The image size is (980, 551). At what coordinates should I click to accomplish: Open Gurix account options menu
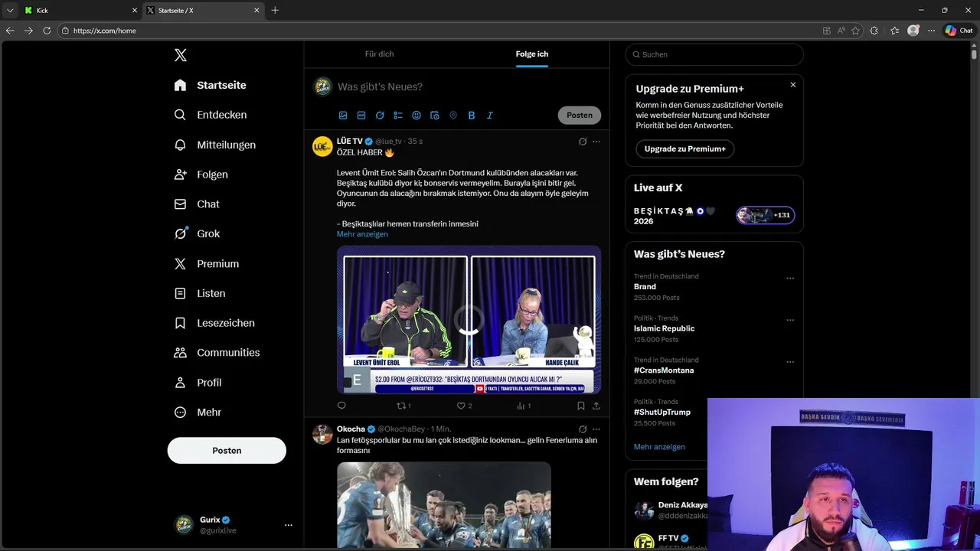tap(289, 525)
